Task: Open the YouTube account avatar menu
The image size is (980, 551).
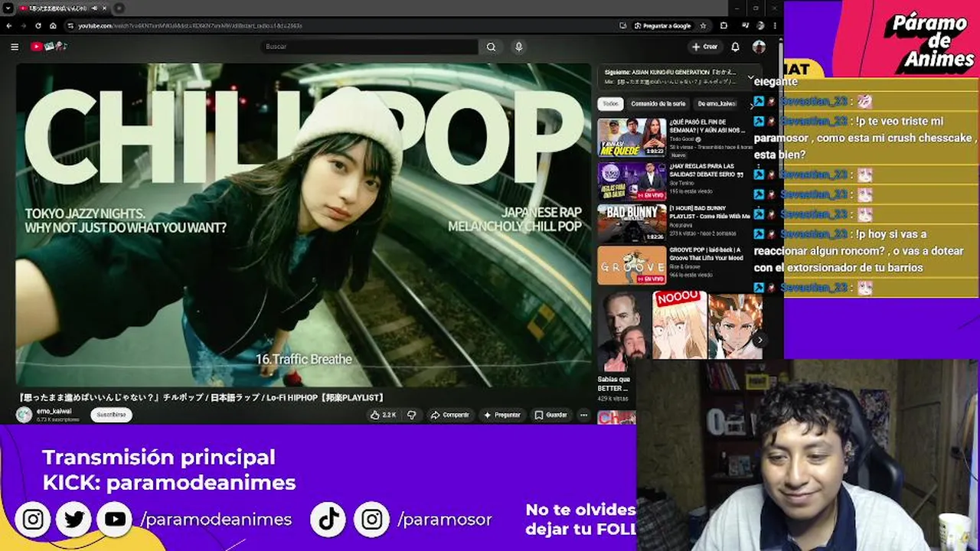Action: coord(759,47)
